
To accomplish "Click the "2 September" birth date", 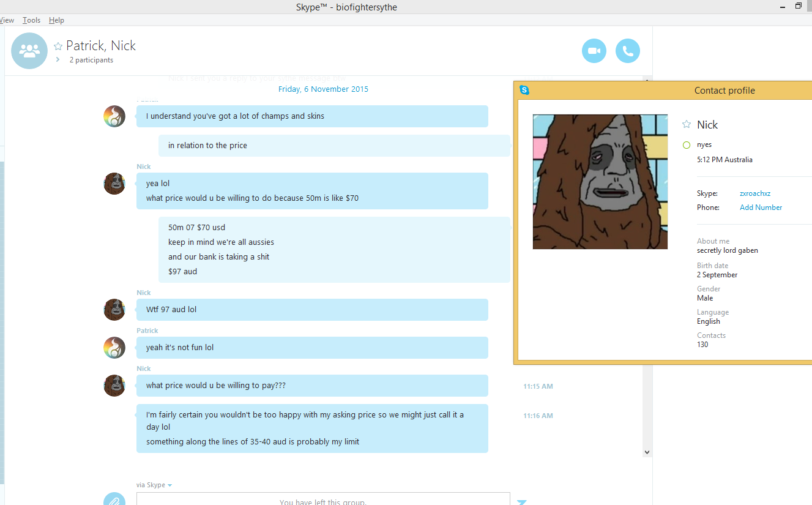I will pos(717,275).
